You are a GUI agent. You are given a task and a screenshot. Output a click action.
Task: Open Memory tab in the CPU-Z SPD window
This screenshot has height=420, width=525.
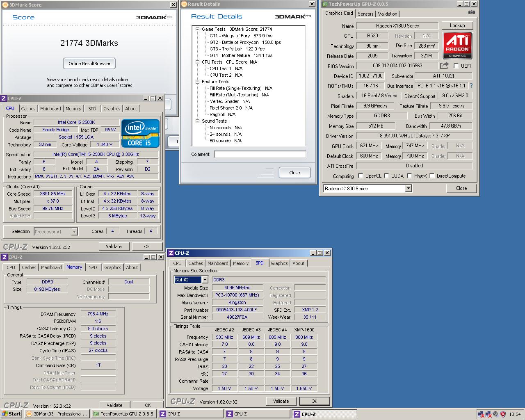click(x=241, y=263)
